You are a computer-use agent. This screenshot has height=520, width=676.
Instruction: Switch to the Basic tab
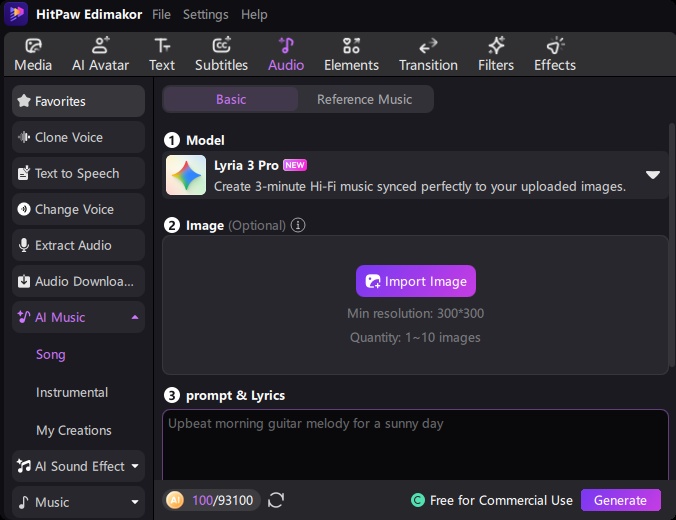(x=231, y=99)
